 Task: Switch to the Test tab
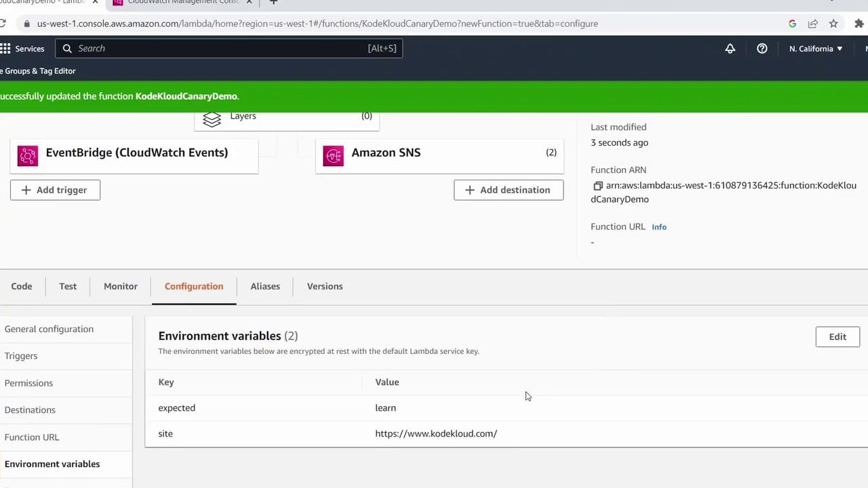[68, 287]
